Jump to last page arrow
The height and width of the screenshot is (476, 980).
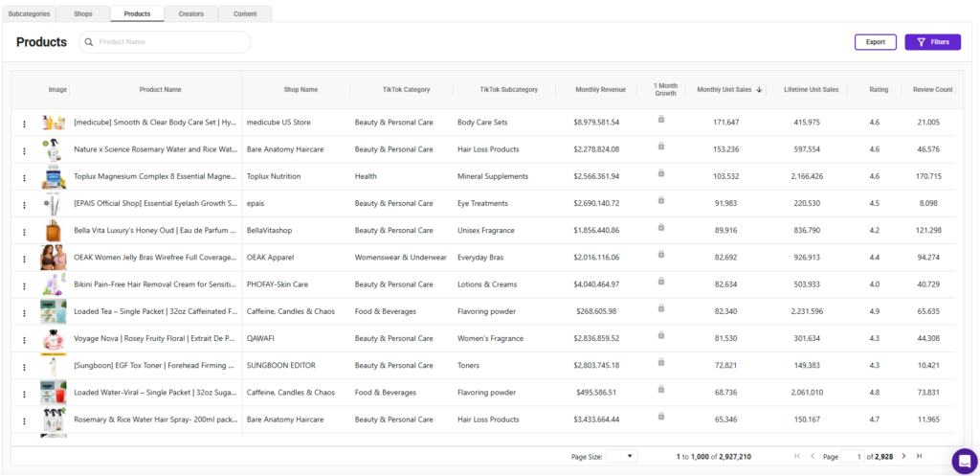click(x=919, y=457)
